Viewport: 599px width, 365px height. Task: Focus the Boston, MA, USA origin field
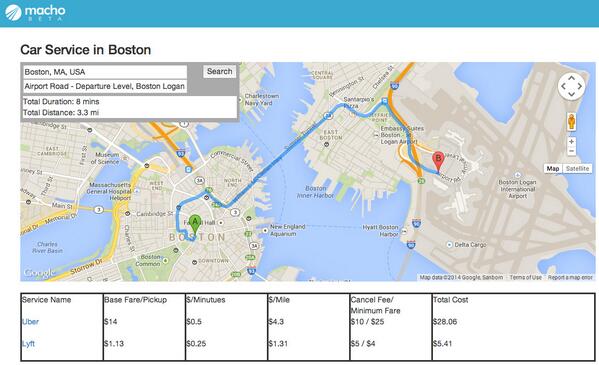[x=105, y=72]
